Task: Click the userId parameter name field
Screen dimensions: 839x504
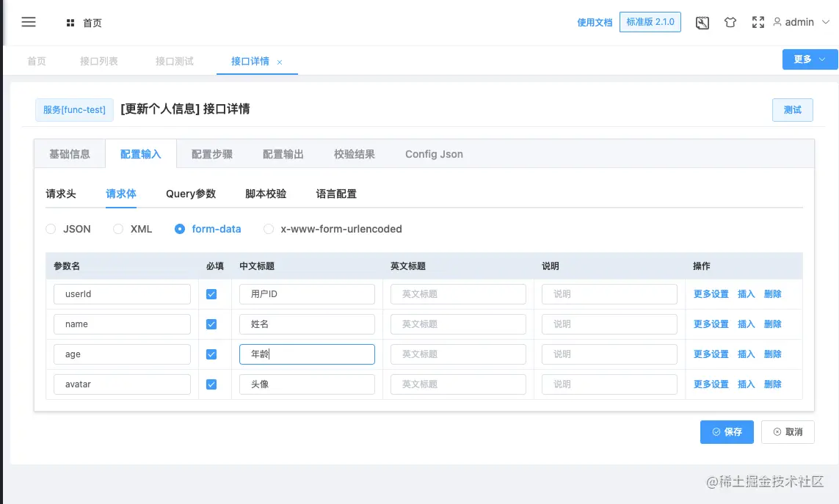Action: (122, 294)
